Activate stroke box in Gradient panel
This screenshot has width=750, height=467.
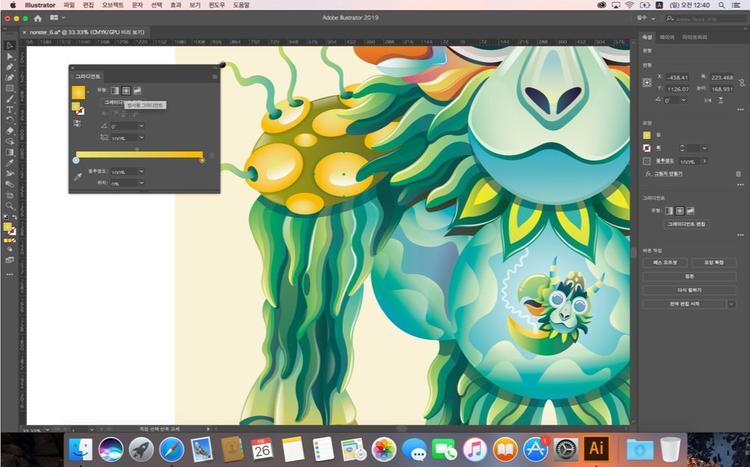tap(80, 111)
